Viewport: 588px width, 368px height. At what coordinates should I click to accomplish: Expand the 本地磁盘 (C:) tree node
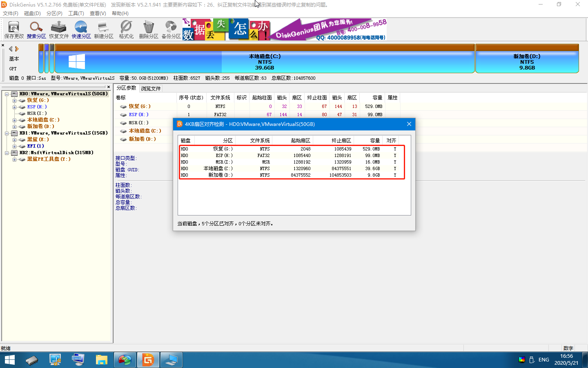[x=14, y=120]
